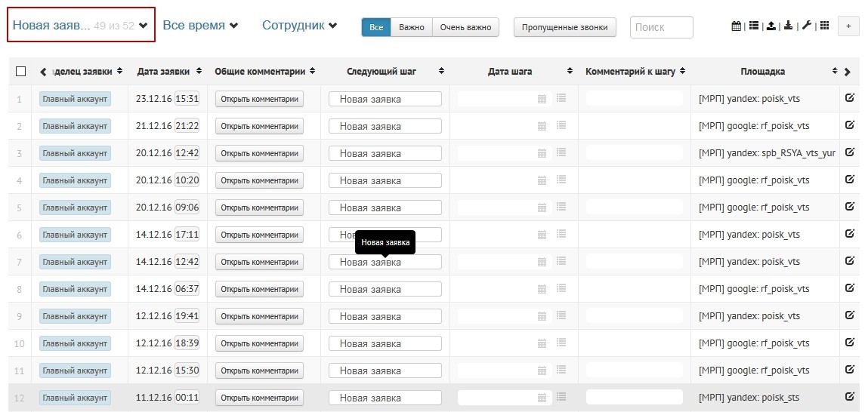Click the download icon in toolbar
The width and height of the screenshot is (868, 412).
coord(789,26)
